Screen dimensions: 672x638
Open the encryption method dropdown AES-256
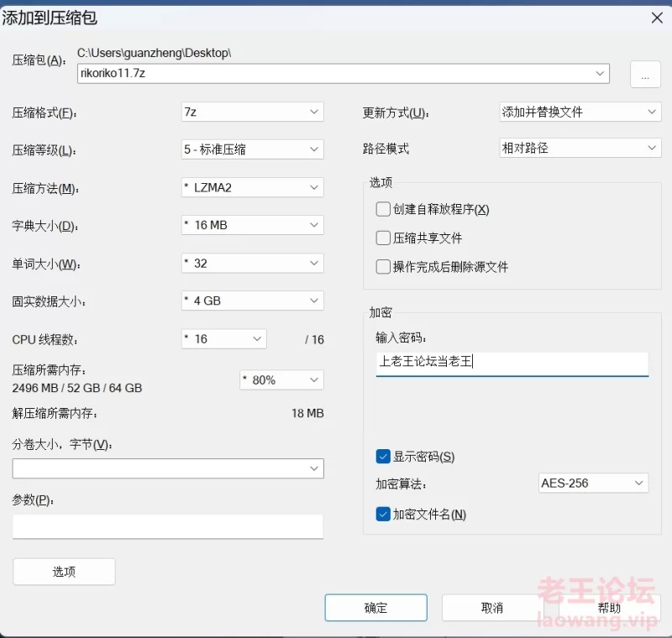[x=593, y=483]
